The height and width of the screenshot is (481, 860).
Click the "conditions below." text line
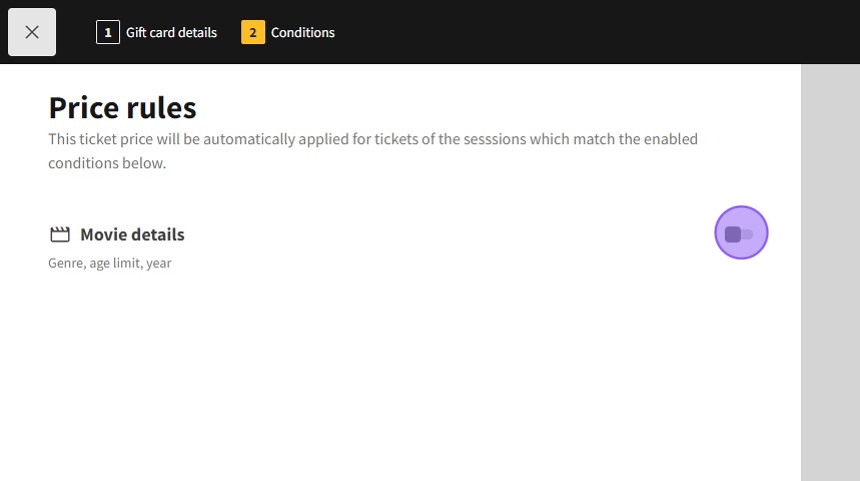[107, 163]
